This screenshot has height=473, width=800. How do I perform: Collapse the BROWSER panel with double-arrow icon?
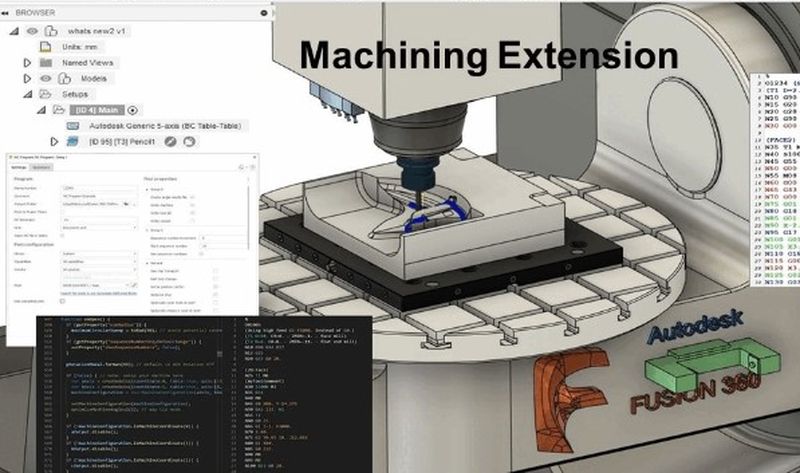[x=5, y=12]
